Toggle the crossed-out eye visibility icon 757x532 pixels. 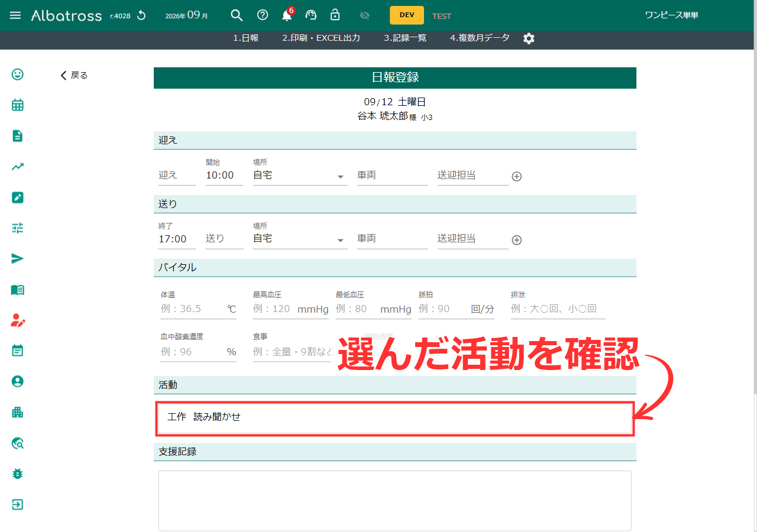[364, 15]
